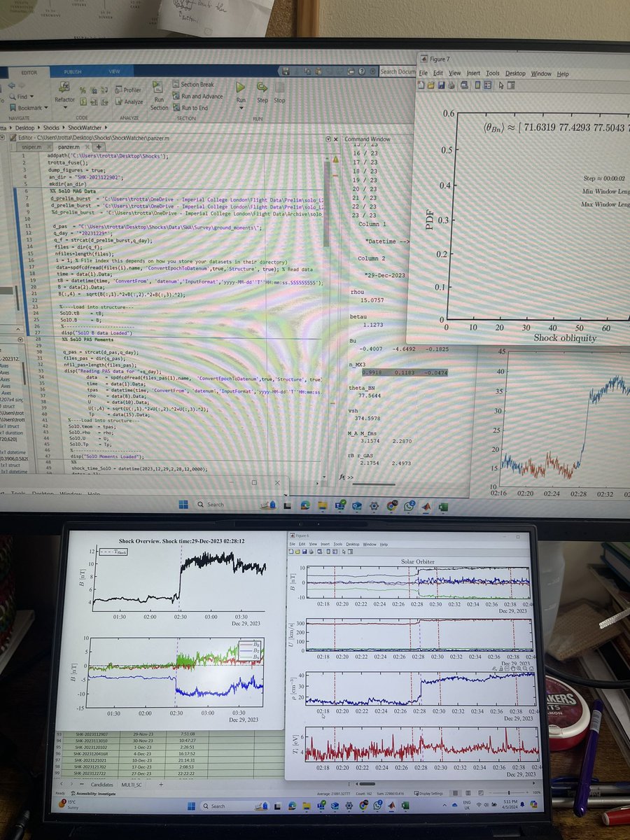The height and width of the screenshot is (840, 630).
Task: Click the Windows Start button on laptop taskbar
Action: tap(192, 806)
